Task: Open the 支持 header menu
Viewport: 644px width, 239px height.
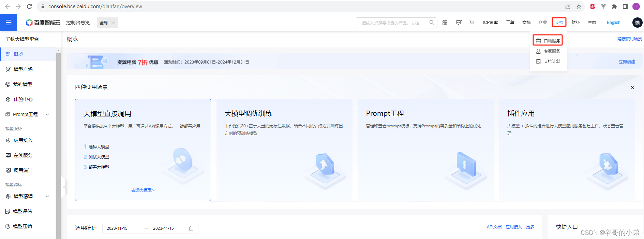Action: [x=559, y=23]
